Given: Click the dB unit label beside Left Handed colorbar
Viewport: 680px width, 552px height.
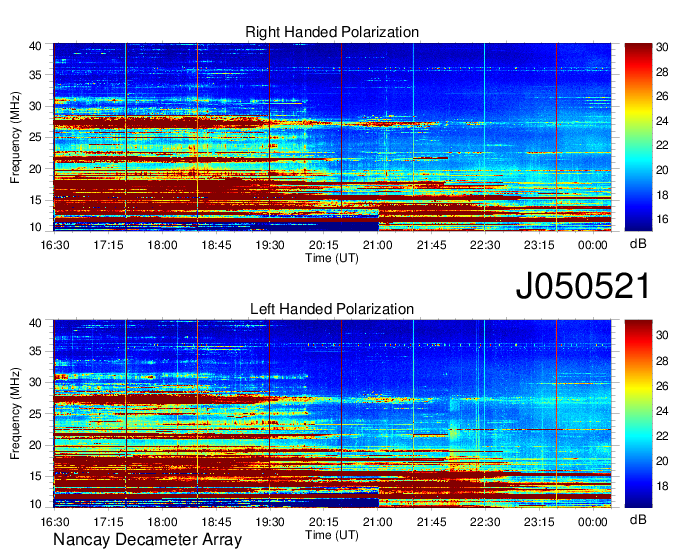Looking at the screenshot, I should (x=638, y=519).
